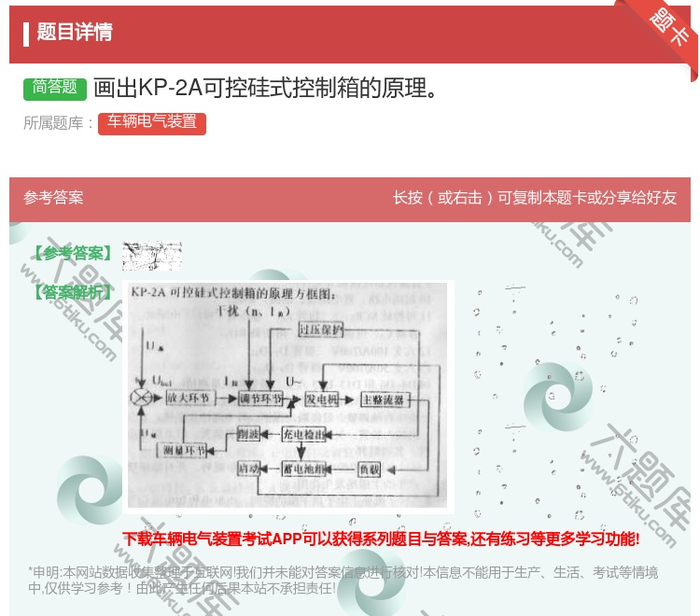The height and width of the screenshot is (616, 700).
Task: Click the 长按（或右击）可复制本题卡 hint text
Action: coord(535,198)
